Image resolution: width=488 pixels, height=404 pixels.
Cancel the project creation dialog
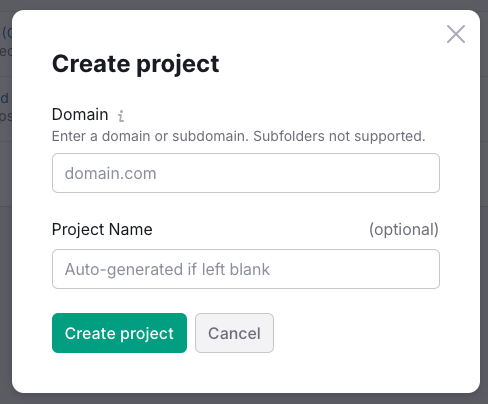pyautogui.click(x=234, y=333)
